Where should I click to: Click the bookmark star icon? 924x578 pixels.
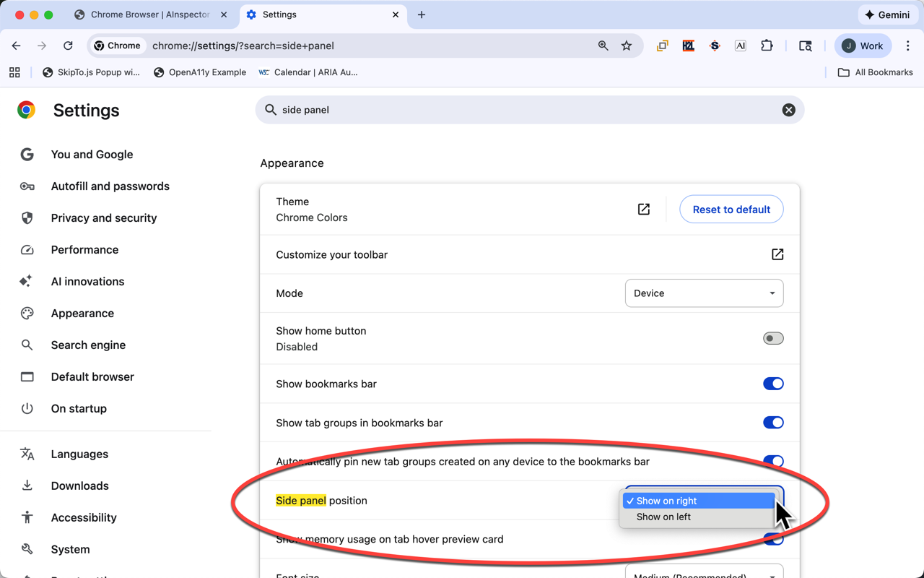627,46
